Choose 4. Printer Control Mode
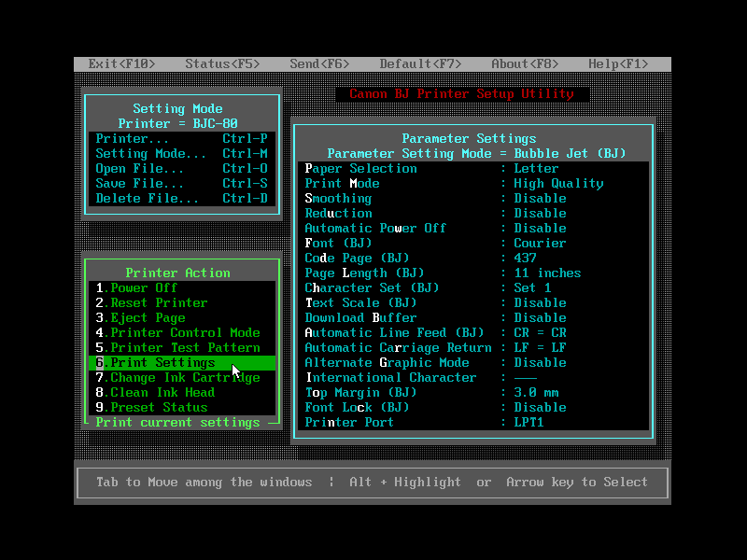 pos(182,332)
